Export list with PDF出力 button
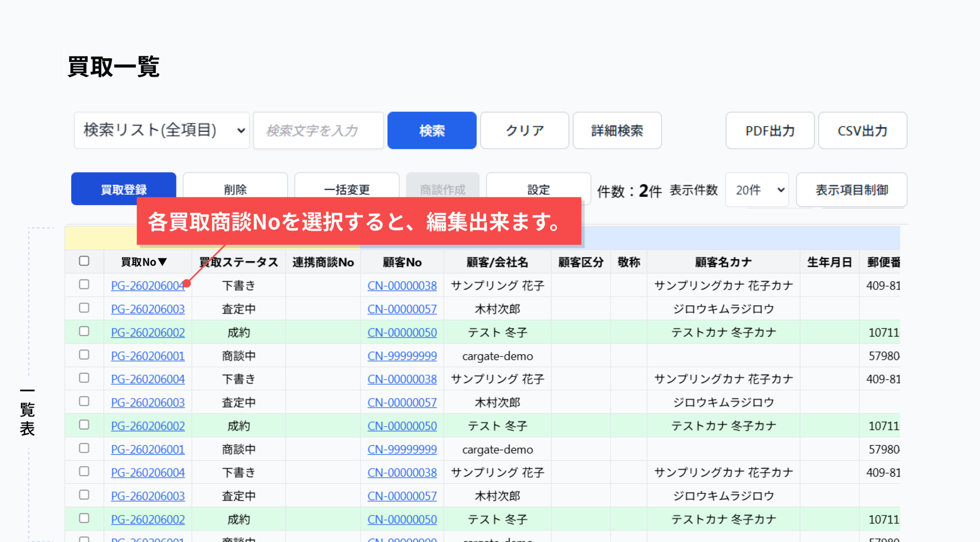Screen dimensions: 980x542 tap(769, 130)
